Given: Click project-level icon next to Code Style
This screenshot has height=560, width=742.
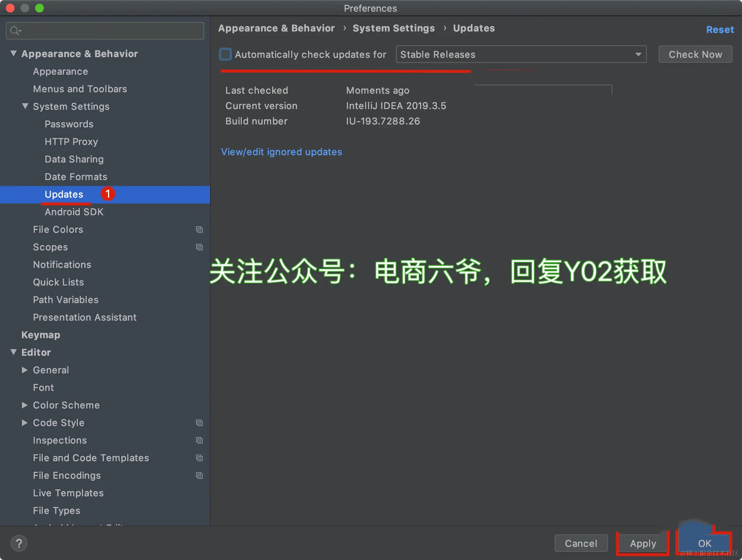Looking at the screenshot, I should (x=199, y=423).
